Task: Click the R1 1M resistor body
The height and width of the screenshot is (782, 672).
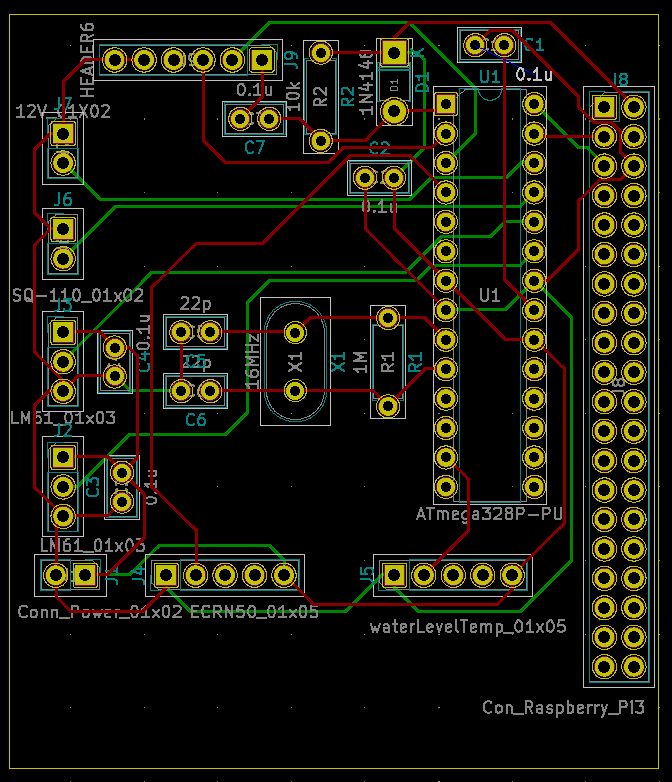Action: pyautogui.click(x=387, y=362)
